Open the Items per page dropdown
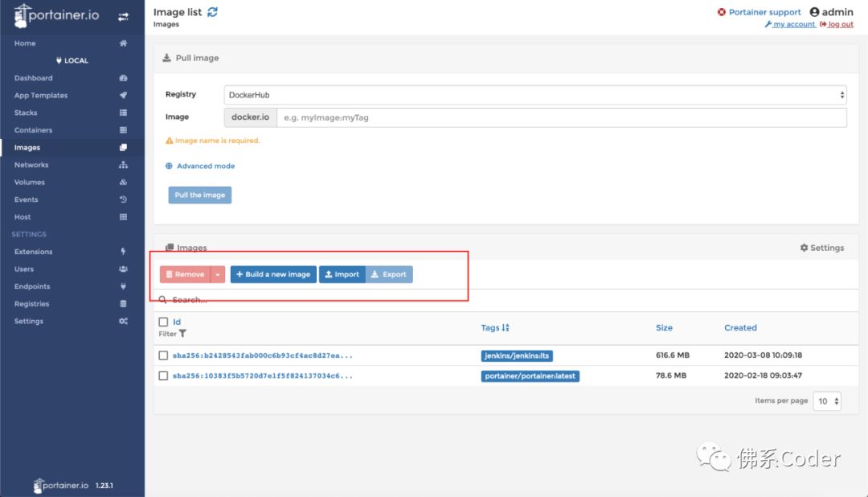 point(827,401)
